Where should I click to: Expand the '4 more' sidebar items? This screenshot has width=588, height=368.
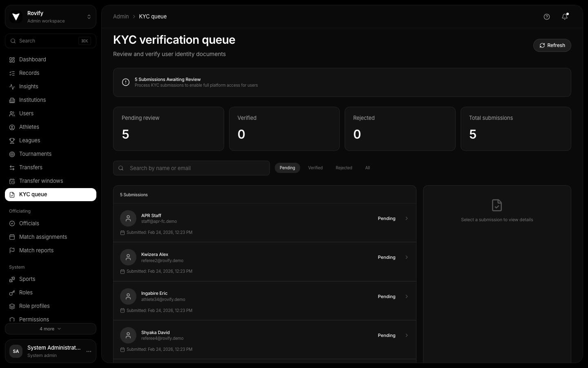click(51, 329)
